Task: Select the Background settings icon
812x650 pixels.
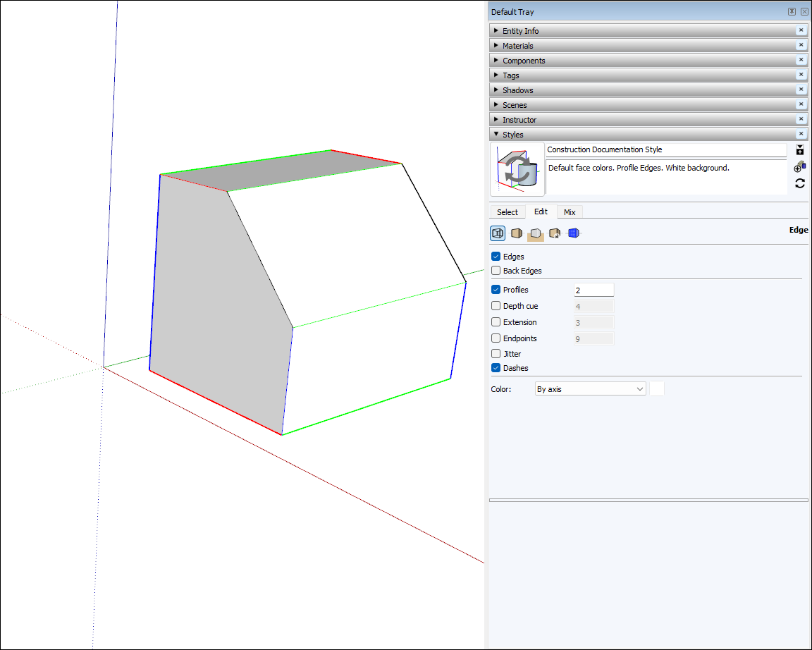Action: pyautogui.click(x=536, y=233)
